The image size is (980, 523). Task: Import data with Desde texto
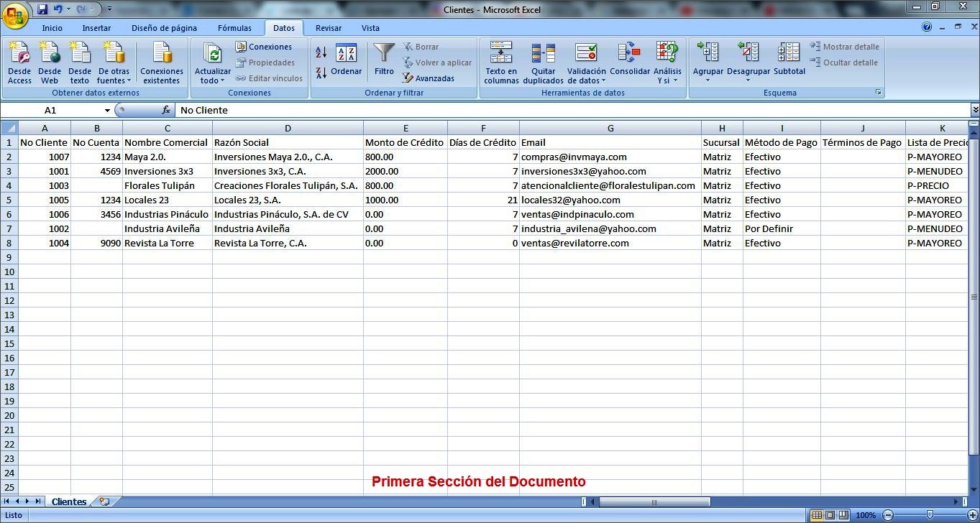(80, 63)
